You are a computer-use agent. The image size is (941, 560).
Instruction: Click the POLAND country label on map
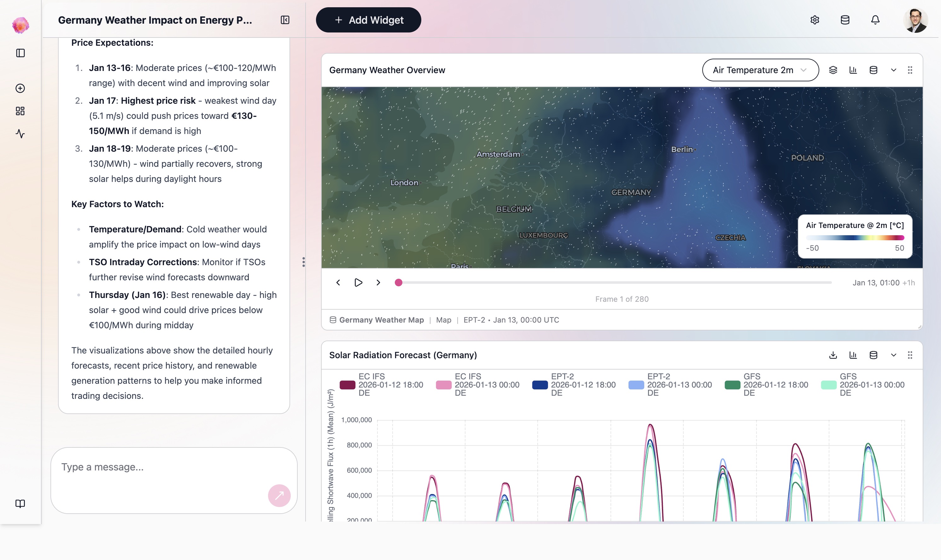807,158
